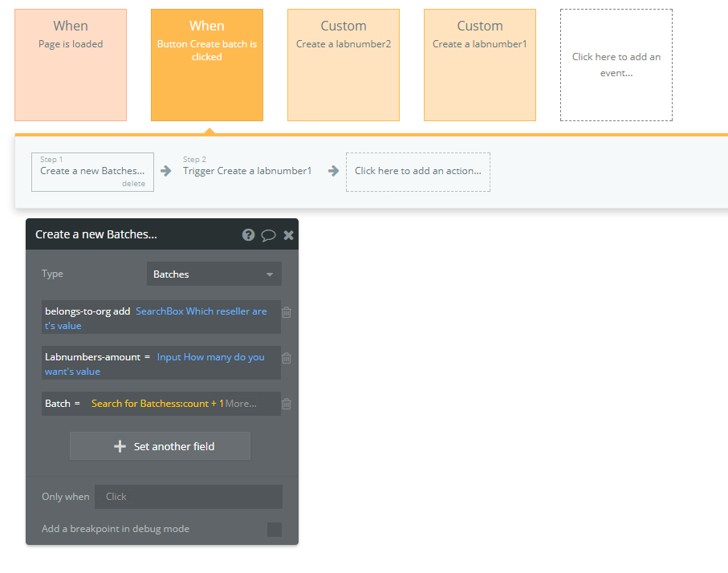The width and height of the screenshot is (728, 573).
Task: Click the panel title Create a new Batches...
Action: pos(96,234)
